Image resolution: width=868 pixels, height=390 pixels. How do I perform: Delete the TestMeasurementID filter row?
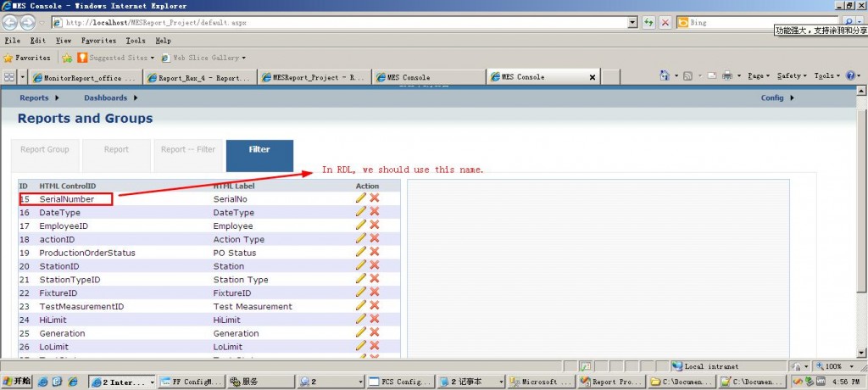tap(375, 305)
